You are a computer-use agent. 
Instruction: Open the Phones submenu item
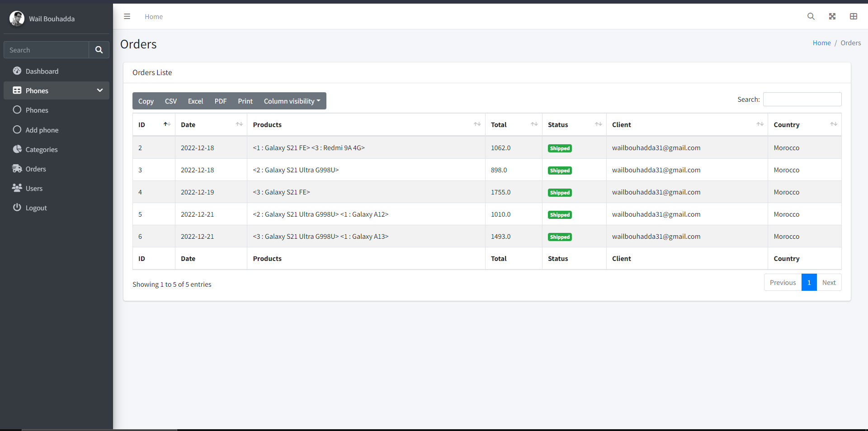pos(57,110)
